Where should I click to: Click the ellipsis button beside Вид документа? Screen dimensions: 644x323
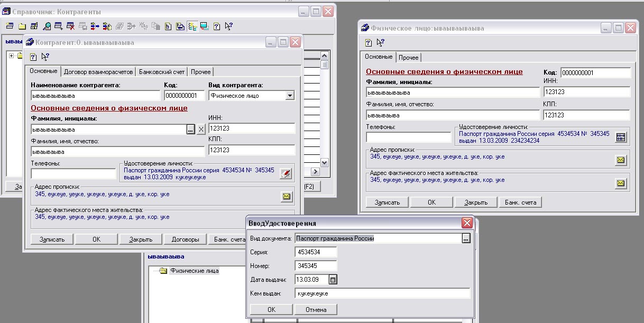point(465,238)
